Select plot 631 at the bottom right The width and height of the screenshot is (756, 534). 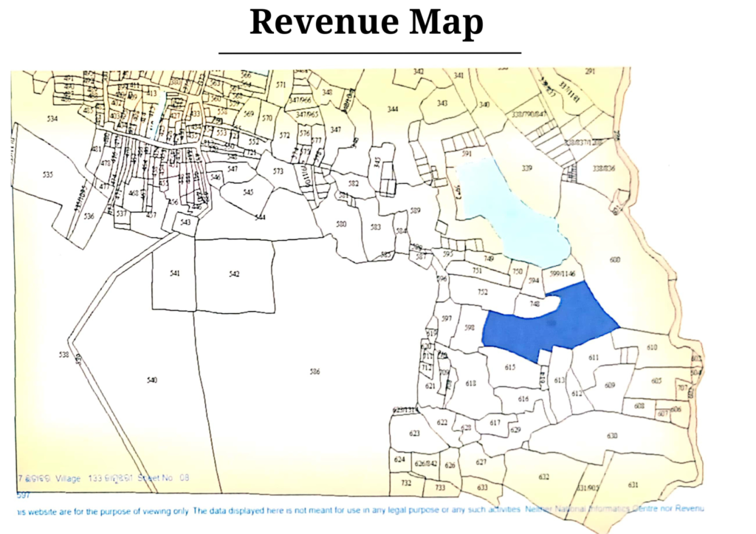(633, 485)
